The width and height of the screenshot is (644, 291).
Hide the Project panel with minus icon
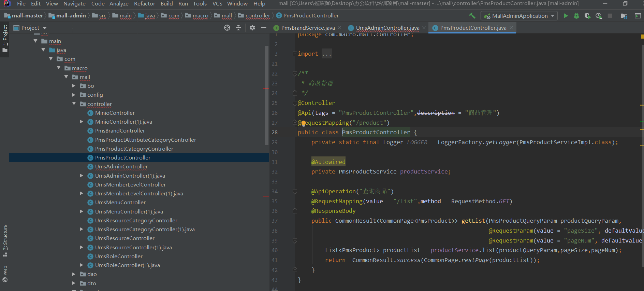click(263, 28)
